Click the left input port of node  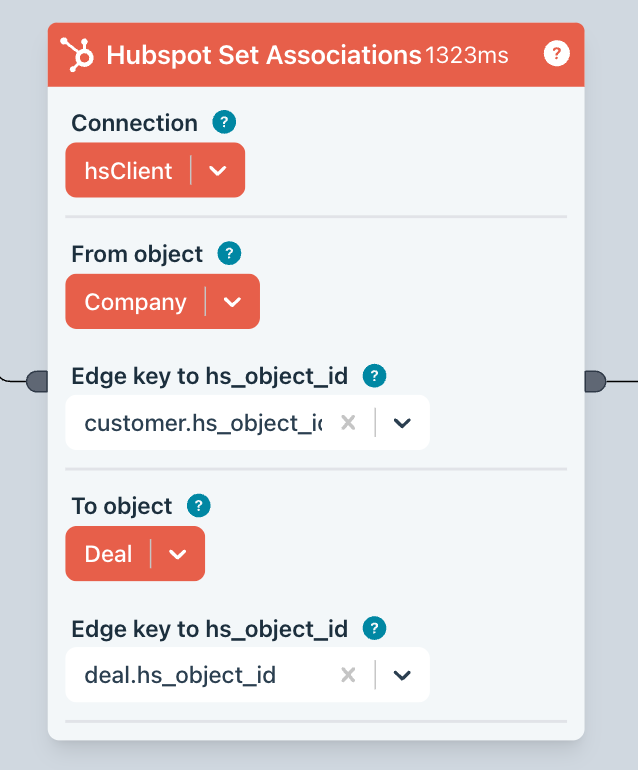[37, 380]
